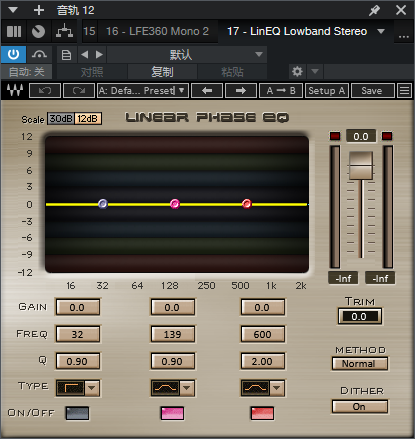Viewport: 415px width, 439px height.
Task: Toggle the automation curve icon
Action: click(x=39, y=54)
